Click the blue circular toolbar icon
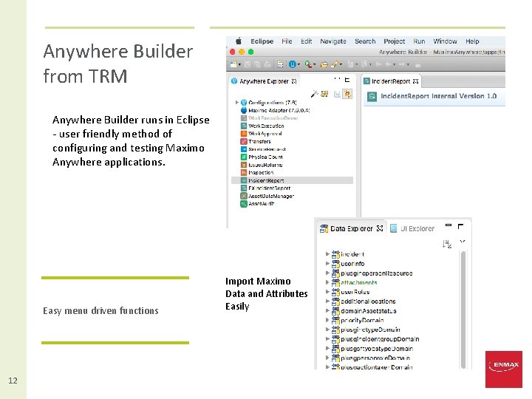532x399 pixels. (x=292, y=64)
